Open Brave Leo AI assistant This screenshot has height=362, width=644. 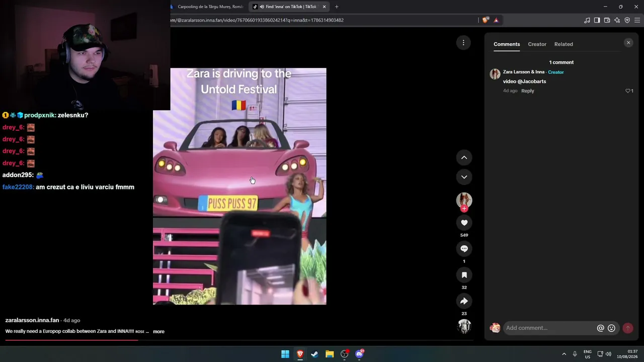[617, 20]
